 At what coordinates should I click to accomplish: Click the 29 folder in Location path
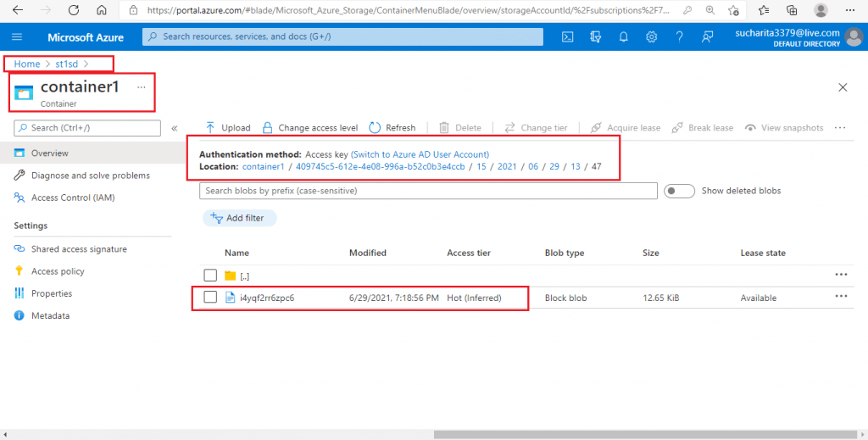(554, 166)
